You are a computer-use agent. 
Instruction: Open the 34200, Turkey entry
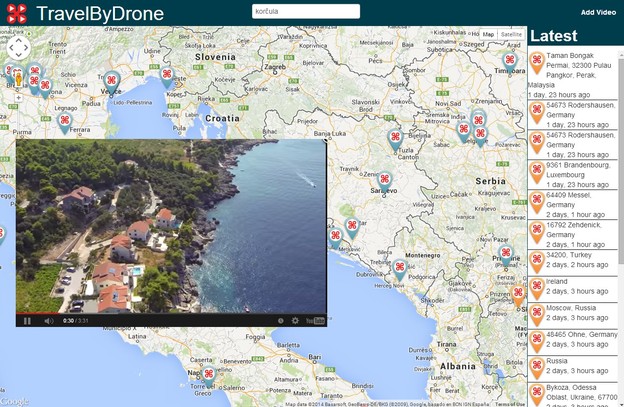pyautogui.click(x=573, y=262)
